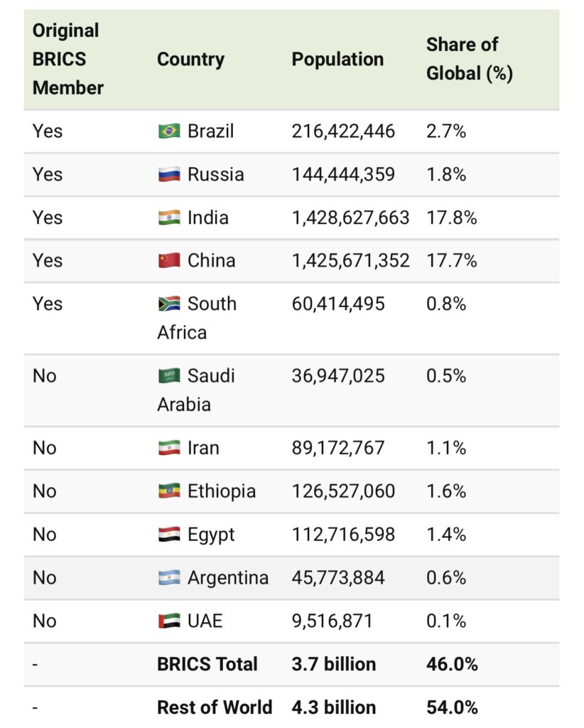This screenshot has height=728, width=584.
Task: Click the Egypt flag icon
Action: 169,534
